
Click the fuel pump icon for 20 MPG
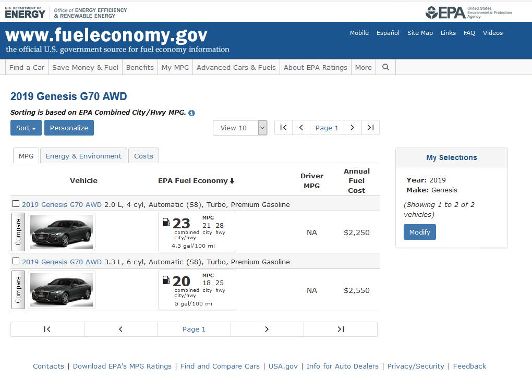166,280
